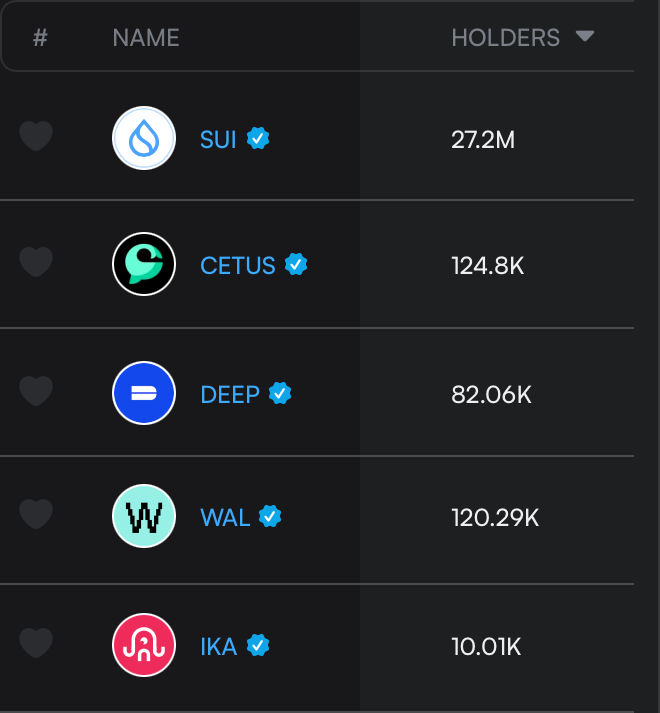Click the IKA pink squid logo

(144, 645)
